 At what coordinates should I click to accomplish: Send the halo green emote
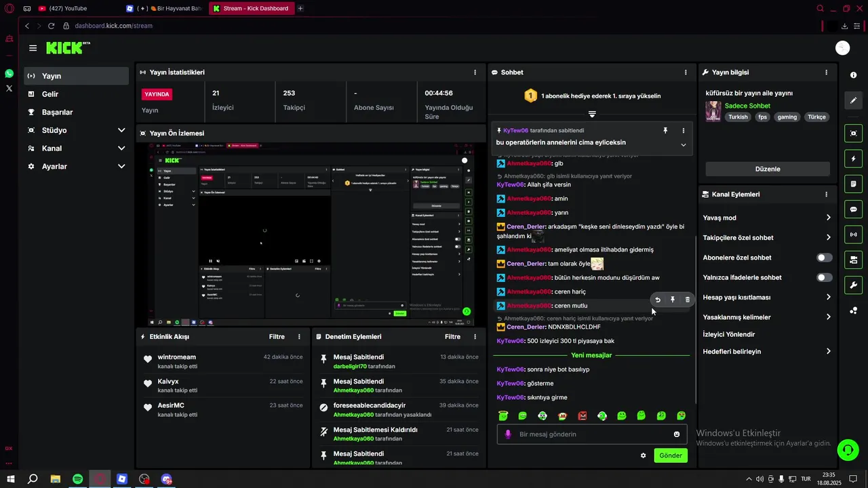click(503, 415)
